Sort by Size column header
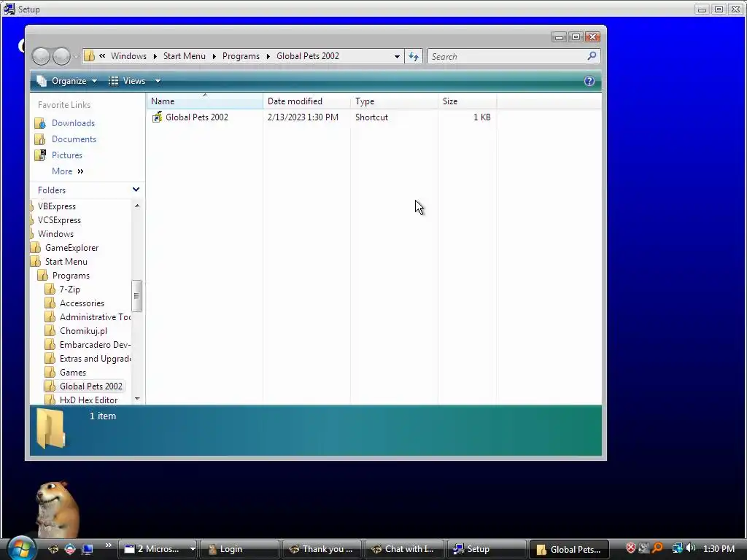This screenshot has width=747, height=560. 467,101
